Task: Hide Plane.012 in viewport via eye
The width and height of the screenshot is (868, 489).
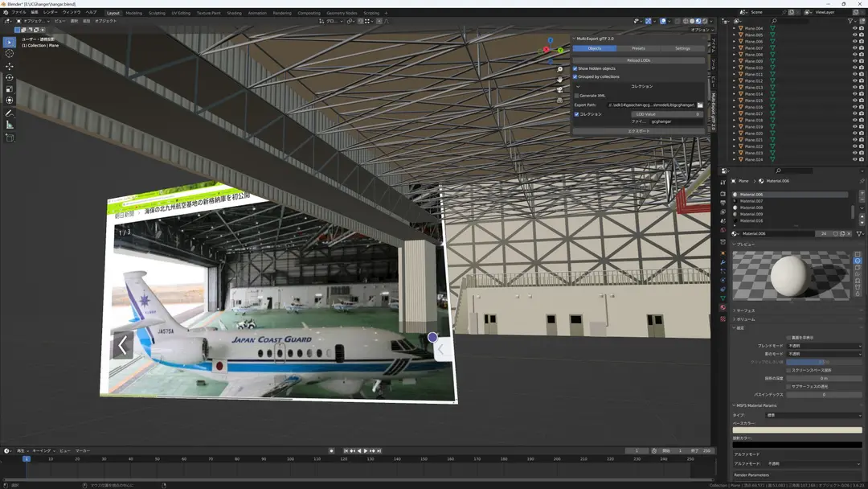Action: point(854,81)
